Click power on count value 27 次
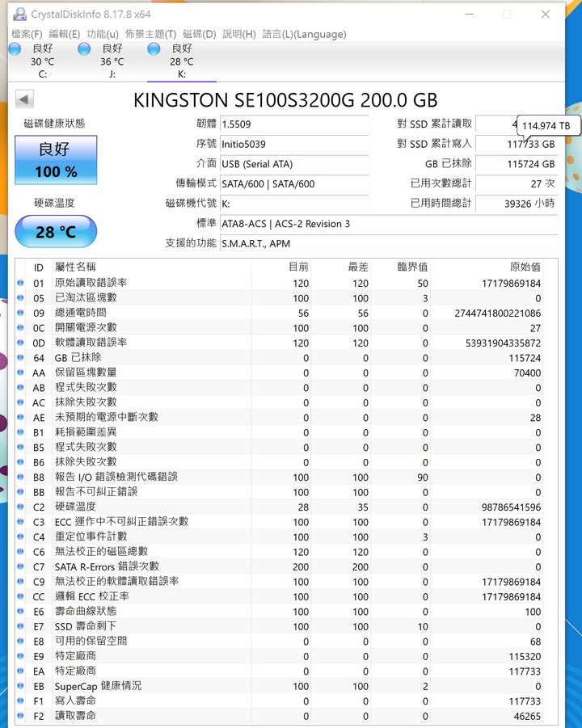Viewport: 582px width, 728px height. (x=517, y=183)
